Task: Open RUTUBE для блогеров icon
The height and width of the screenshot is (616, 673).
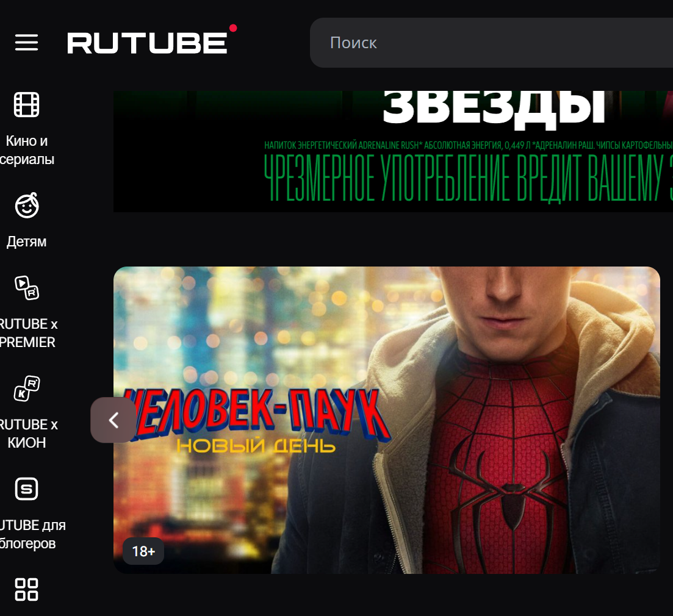Action: [x=27, y=489]
